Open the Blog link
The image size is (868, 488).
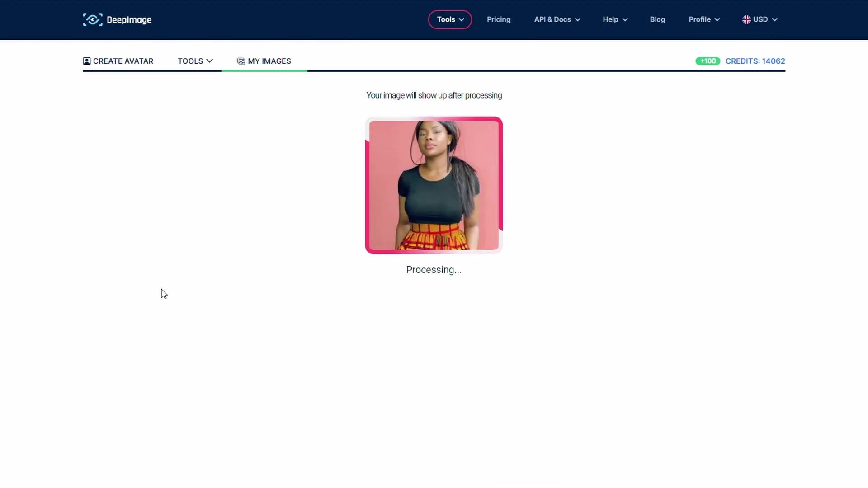click(657, 19)
